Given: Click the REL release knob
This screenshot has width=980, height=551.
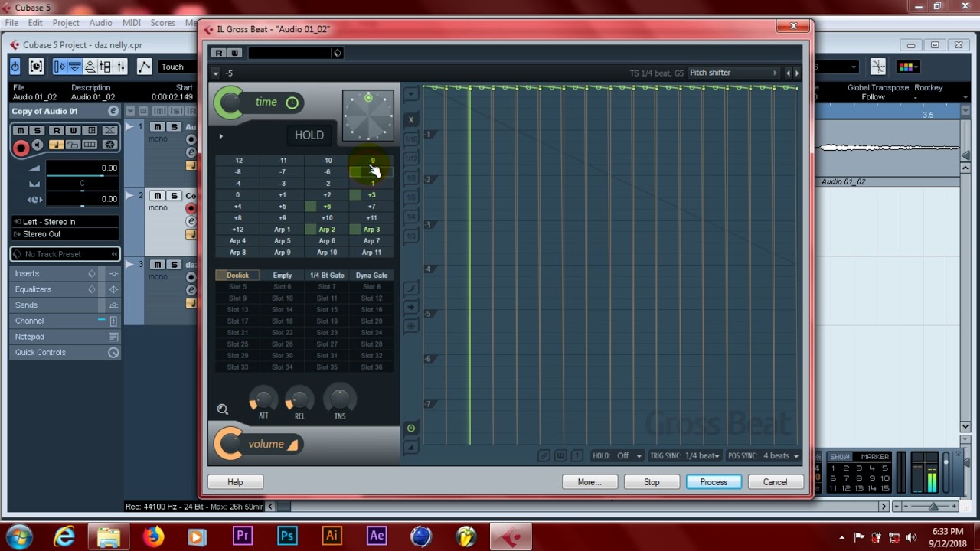Looking at the screenshot, I should (299, 399).
